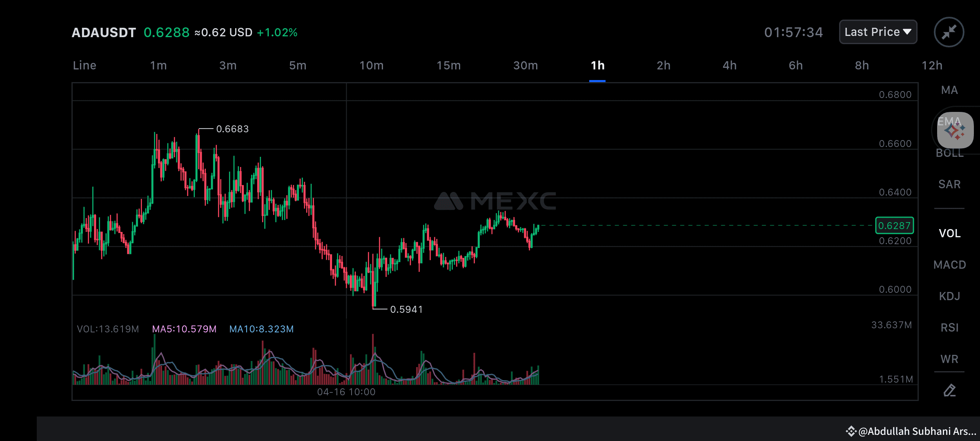Select the MA indicator icon
Image resolution: width=980 pixels, height=441 pixels.
tap(949, 90)
